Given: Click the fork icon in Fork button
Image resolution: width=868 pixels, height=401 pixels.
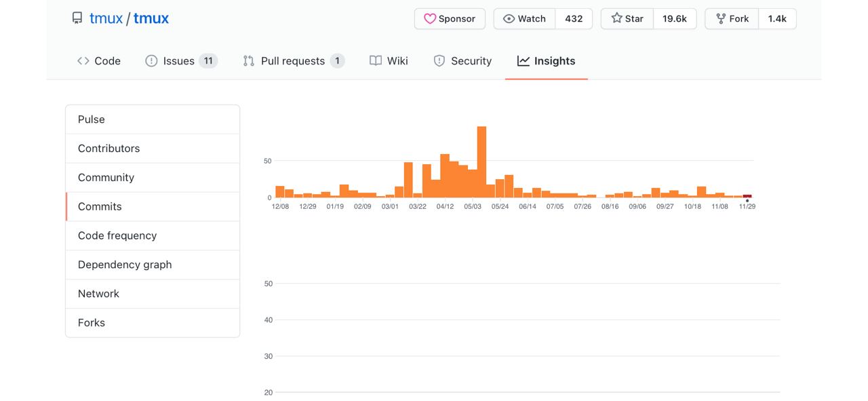Looking at the screenshot, I should [x=721, y=19].
